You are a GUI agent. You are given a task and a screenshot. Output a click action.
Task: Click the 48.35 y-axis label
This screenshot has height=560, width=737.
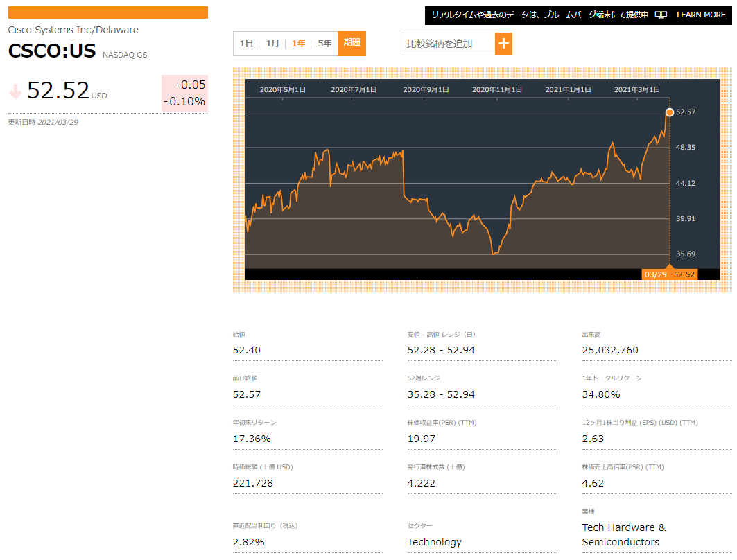tap(685, 148)
